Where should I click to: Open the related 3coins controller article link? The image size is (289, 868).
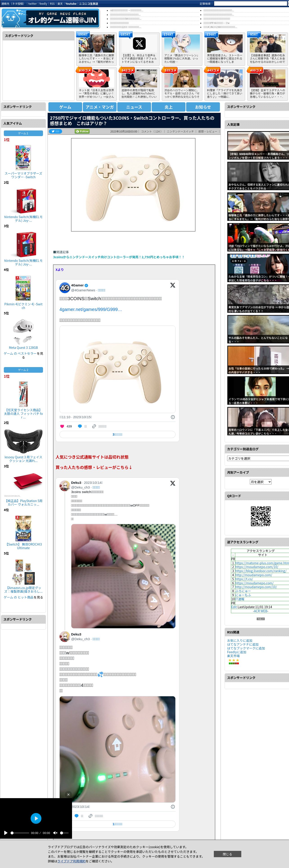click(x=118, y=257)
